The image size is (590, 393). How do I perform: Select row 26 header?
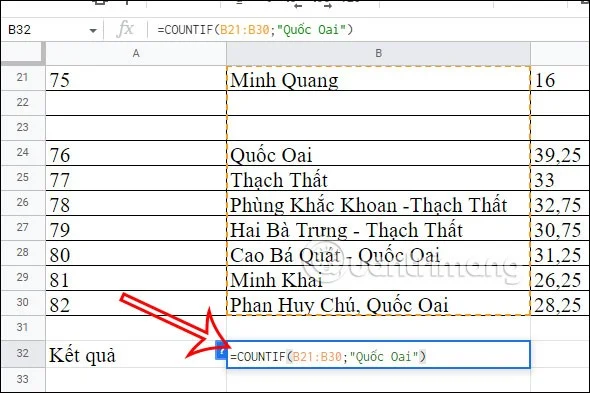tap(23, 203)
